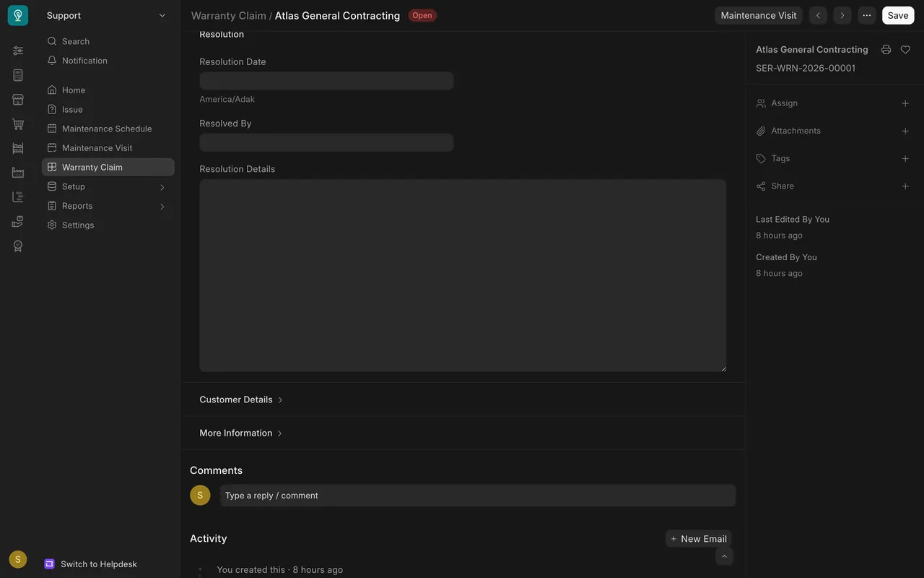Open the Gantt chart icon workspace
The height and width of the screenshot is (578, 924).
pyautogui.click(x=18, y=197)
